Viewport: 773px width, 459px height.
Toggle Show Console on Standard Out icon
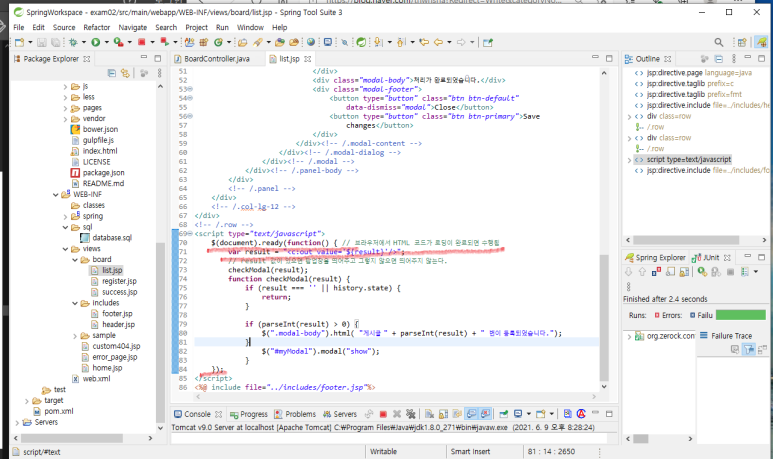[472, 414]
